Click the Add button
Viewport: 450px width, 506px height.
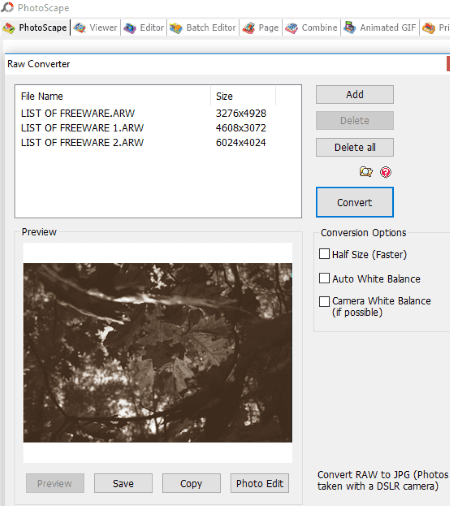tap(355, 95)
